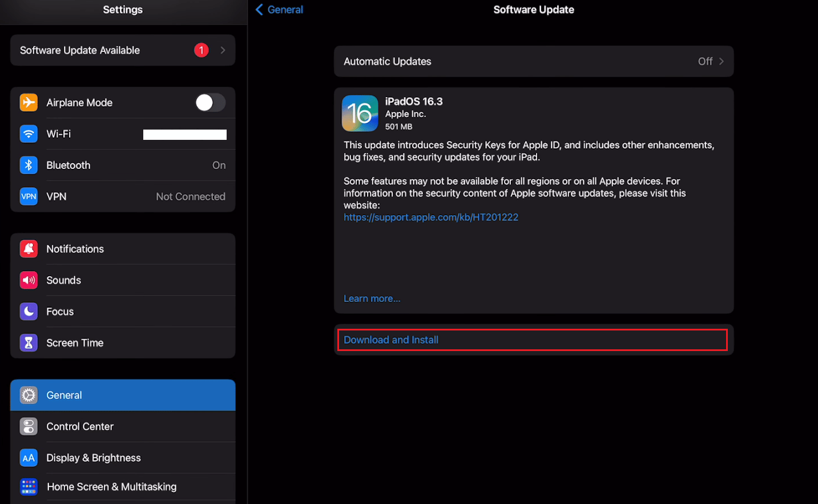
Task: Go back to General
Action: [x=279, y=10]
